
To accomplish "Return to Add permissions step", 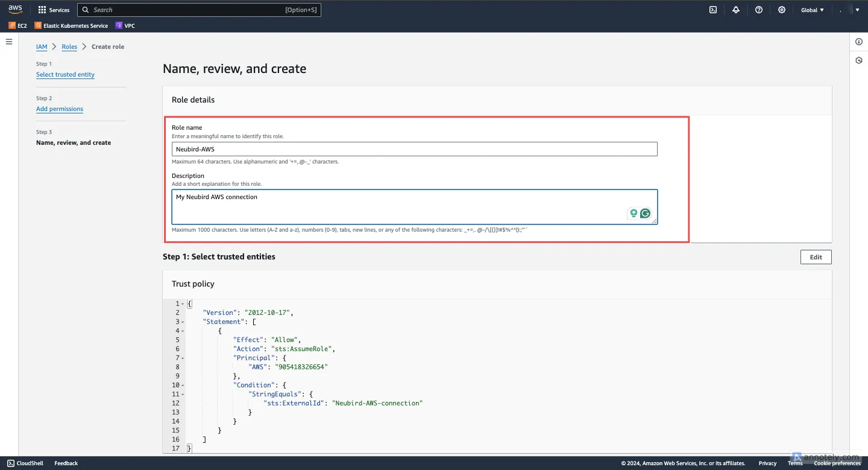I will (60, 109).
